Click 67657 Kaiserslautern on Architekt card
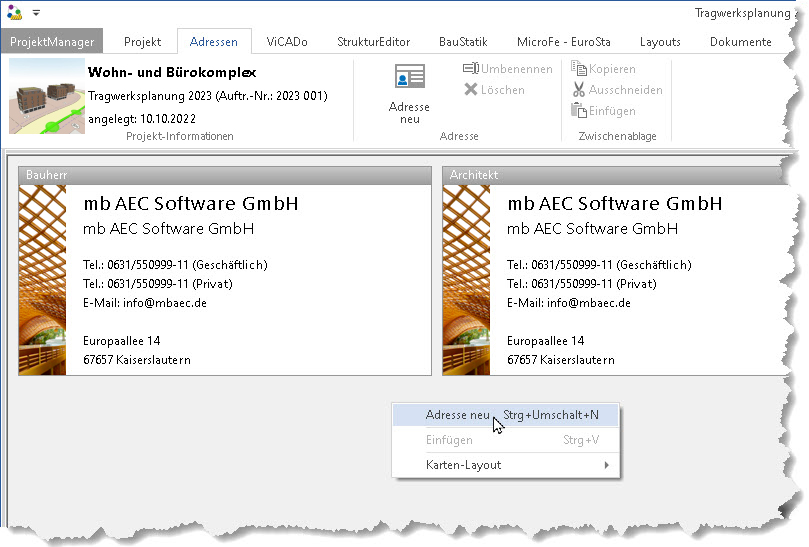 coord(561,360)
